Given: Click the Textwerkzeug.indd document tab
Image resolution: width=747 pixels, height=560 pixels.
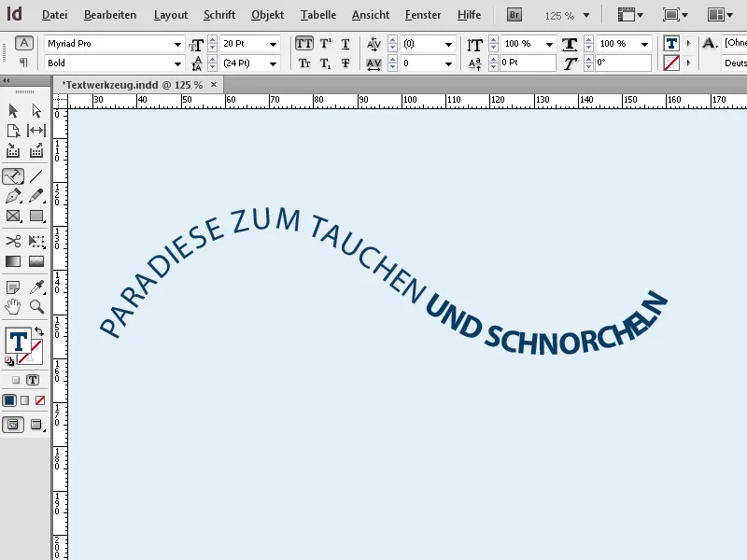Looking at the screenshot, I should pyautogui.click(x=131, y=84).
